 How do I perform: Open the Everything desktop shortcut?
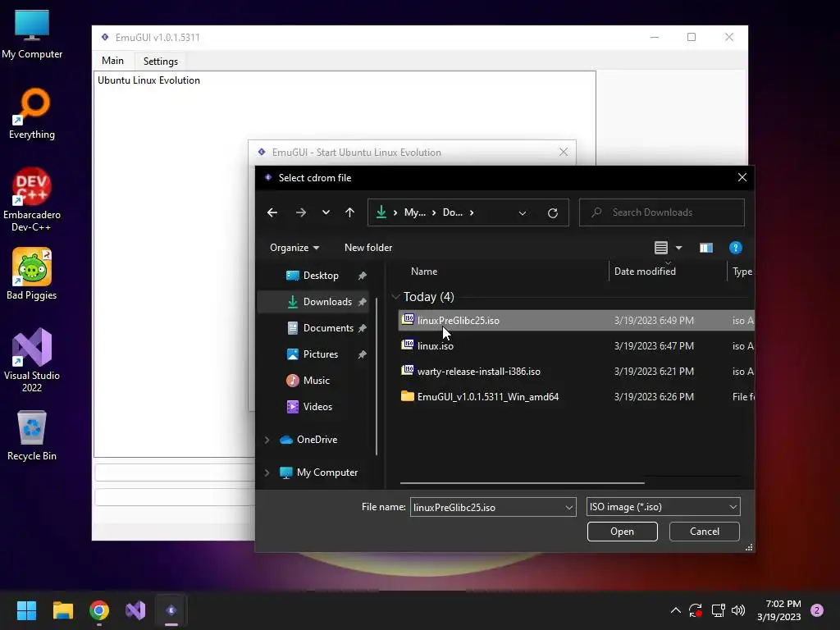point(32,113)
